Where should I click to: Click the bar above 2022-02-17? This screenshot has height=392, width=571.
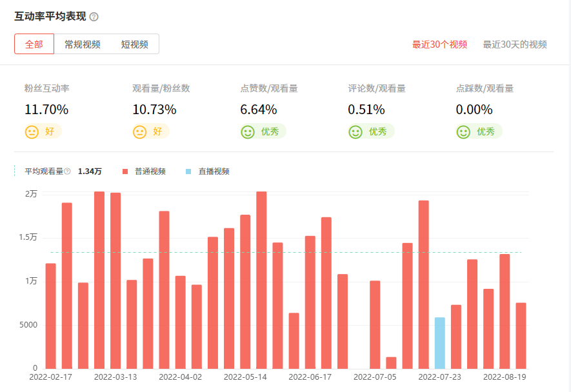tap(50, 316)
